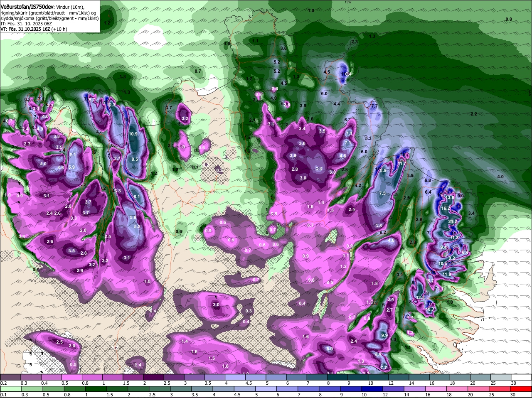
Task: Click the 9.9 precipitation value on map
Action: 384,335
